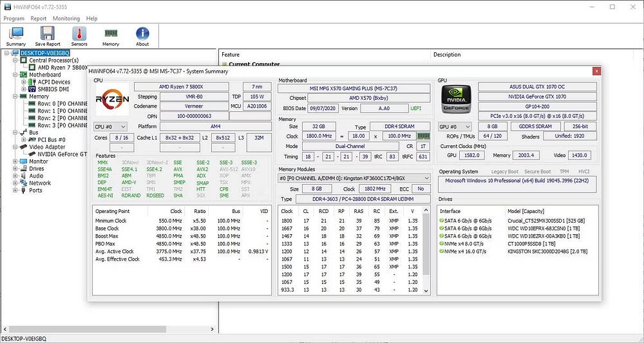Expand the Monitor tree node
The width and height of the screenshot is (644, 343).
pos(15,162)
